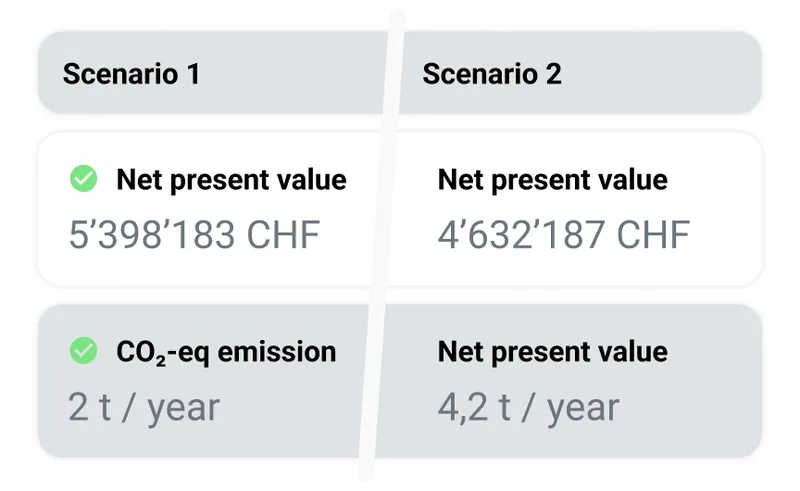The height and width of the screenshot is (491, 800).
Task: Click the CO₂-eq emission label
Action: click(x=226, y=352)
